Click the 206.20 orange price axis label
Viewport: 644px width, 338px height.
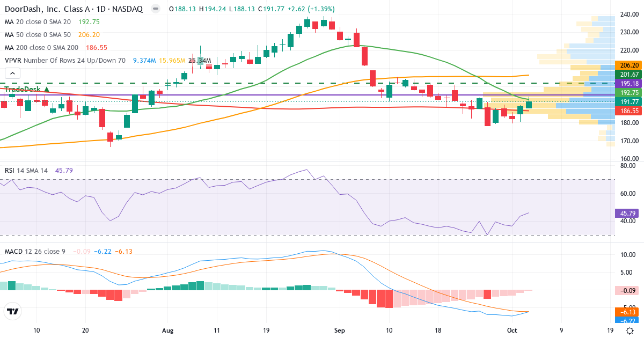tap(629, 65)
